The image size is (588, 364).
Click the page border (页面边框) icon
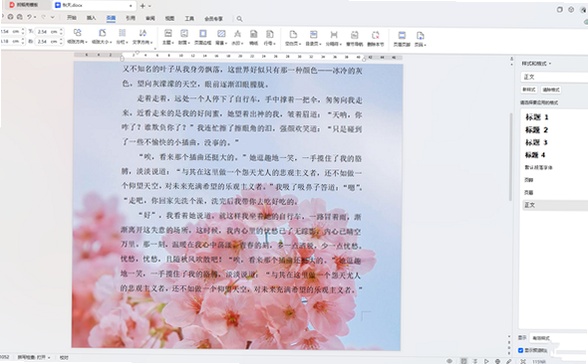(x=203, y=37)
